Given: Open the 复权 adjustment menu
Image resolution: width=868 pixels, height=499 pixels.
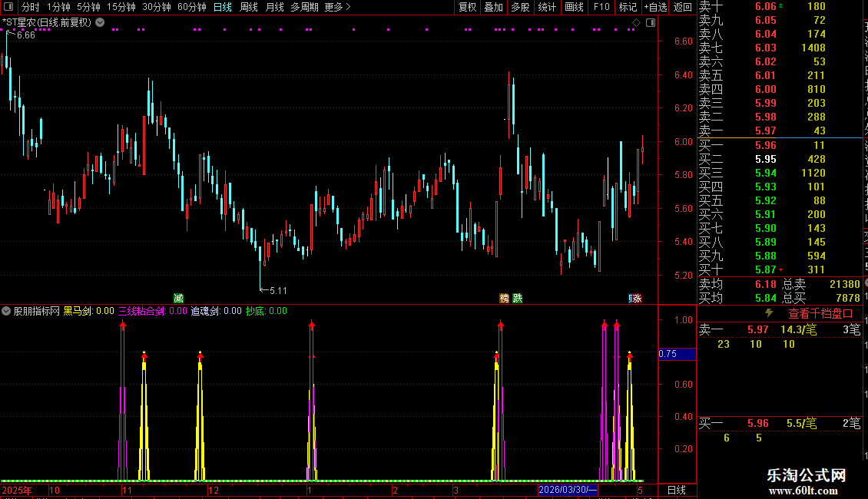Looking at the screenshot, I should [467, 7].
